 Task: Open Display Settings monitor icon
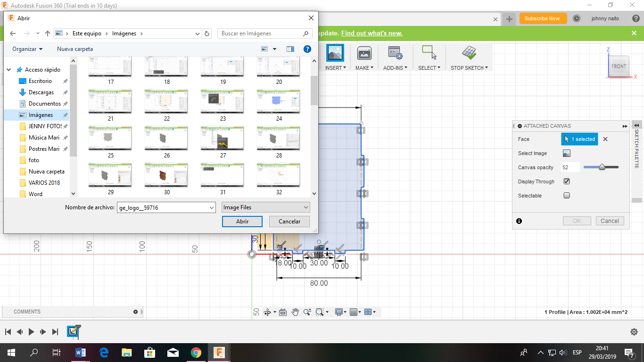click(339, 312)
